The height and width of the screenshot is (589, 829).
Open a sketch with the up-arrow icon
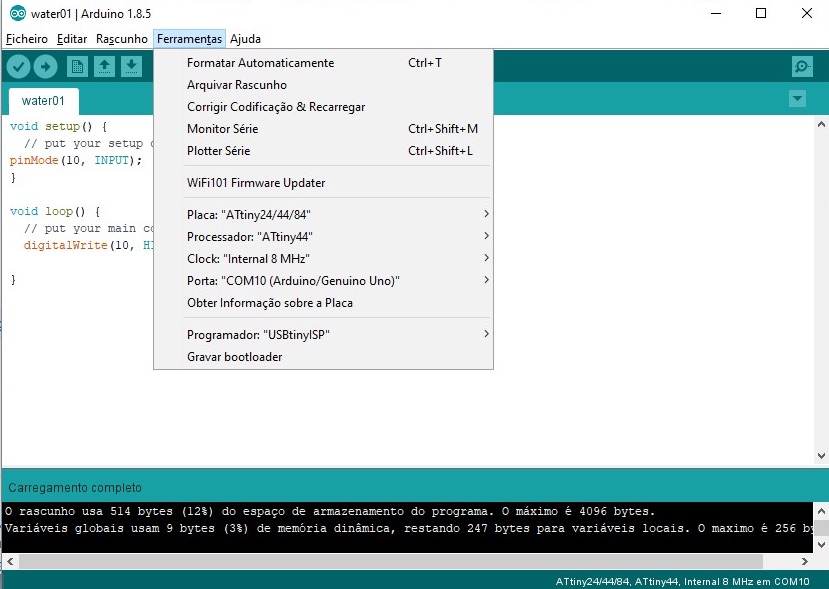[105, 67]
